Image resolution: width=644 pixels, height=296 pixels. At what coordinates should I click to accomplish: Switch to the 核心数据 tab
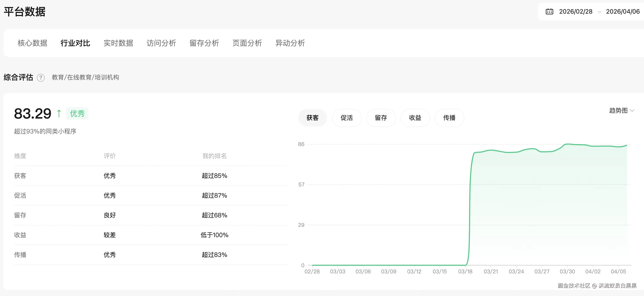click(x=32, y=43)
